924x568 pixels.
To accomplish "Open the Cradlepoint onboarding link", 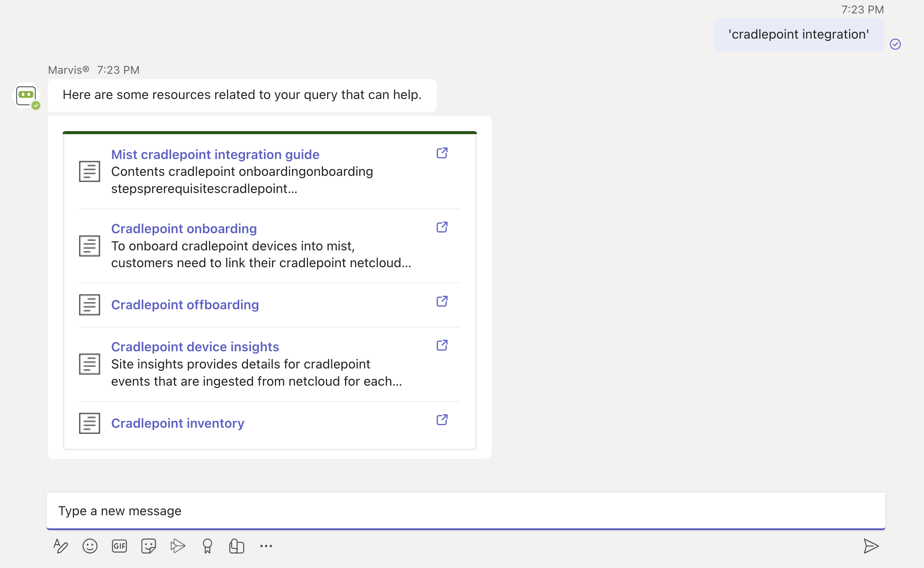I will [x=184, y=229].
